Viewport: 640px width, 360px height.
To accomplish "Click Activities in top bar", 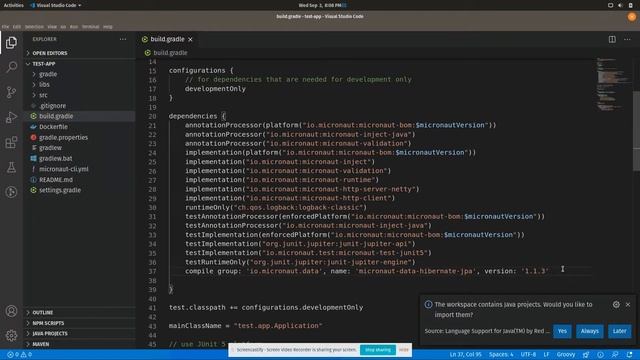I will point(13,5).
